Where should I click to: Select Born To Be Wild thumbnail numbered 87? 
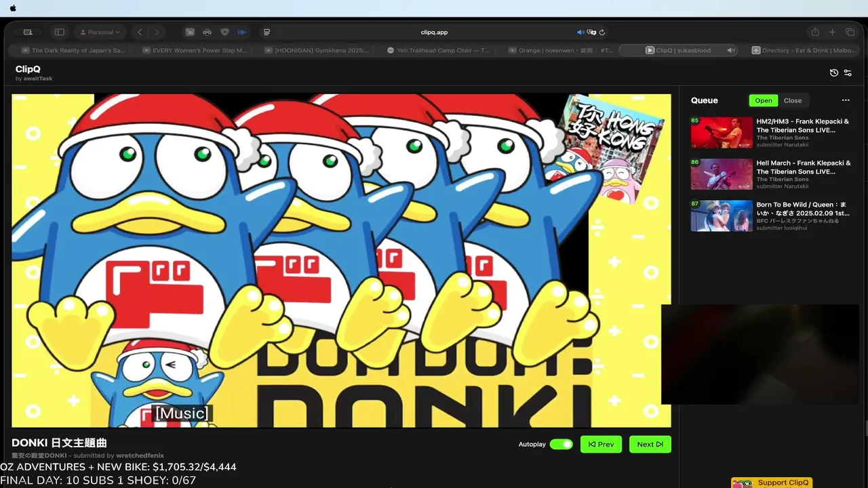722,216
